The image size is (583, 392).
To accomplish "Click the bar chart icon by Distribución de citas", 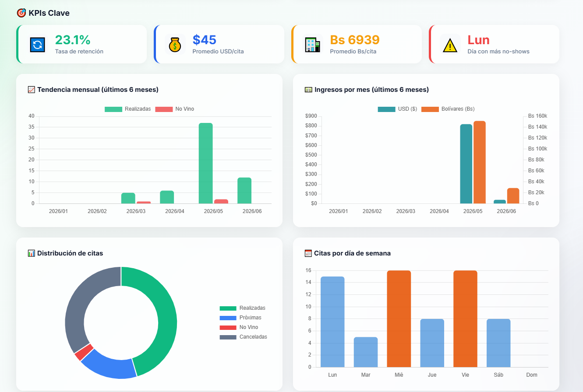I will [31, 253].
